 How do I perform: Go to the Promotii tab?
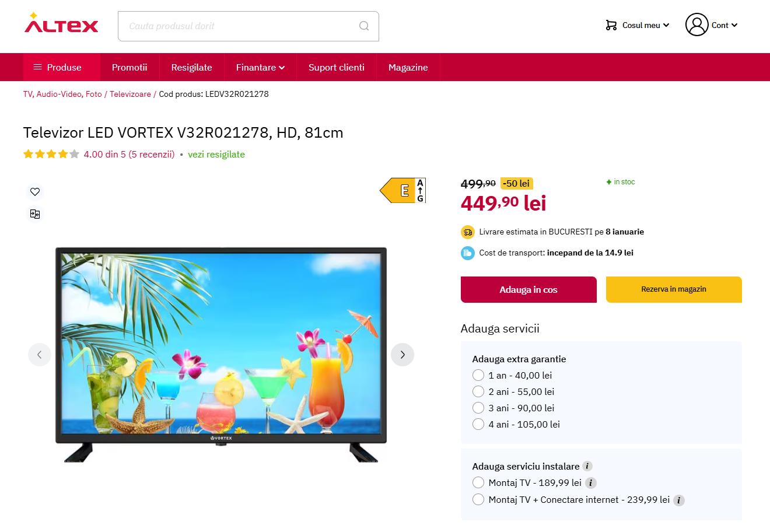129,67
